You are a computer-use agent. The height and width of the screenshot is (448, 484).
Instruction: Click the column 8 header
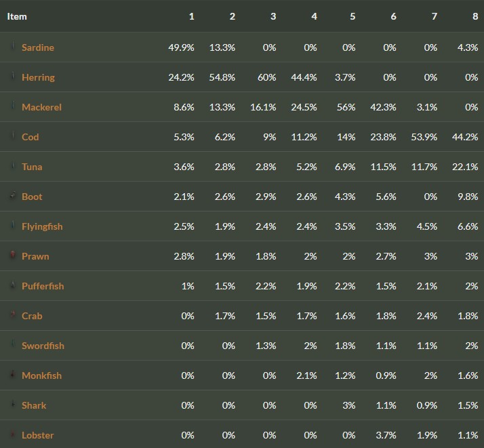[475, 16]
